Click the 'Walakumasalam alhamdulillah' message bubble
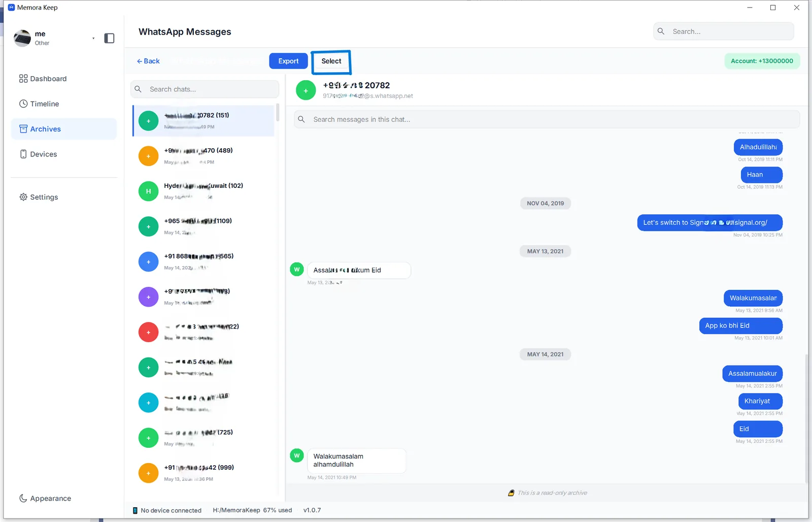This screenshot has width=812, height=522. tap(357, 461)
